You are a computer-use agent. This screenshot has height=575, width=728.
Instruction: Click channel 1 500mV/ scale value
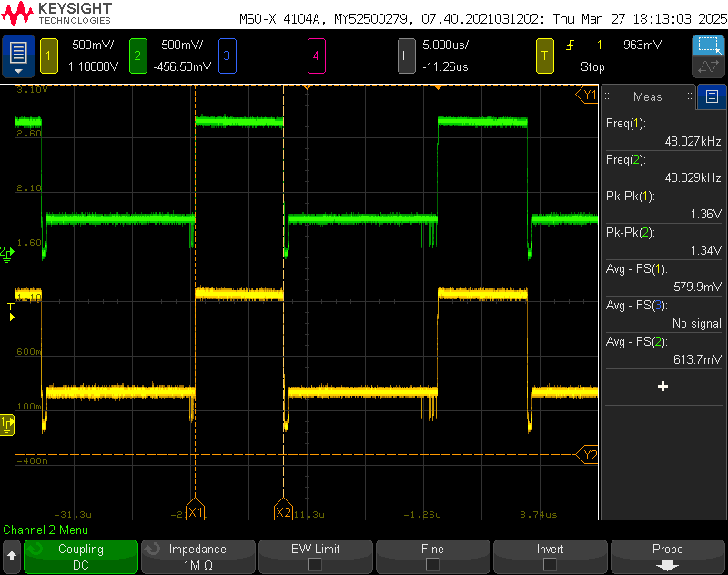tap(93, 45)
